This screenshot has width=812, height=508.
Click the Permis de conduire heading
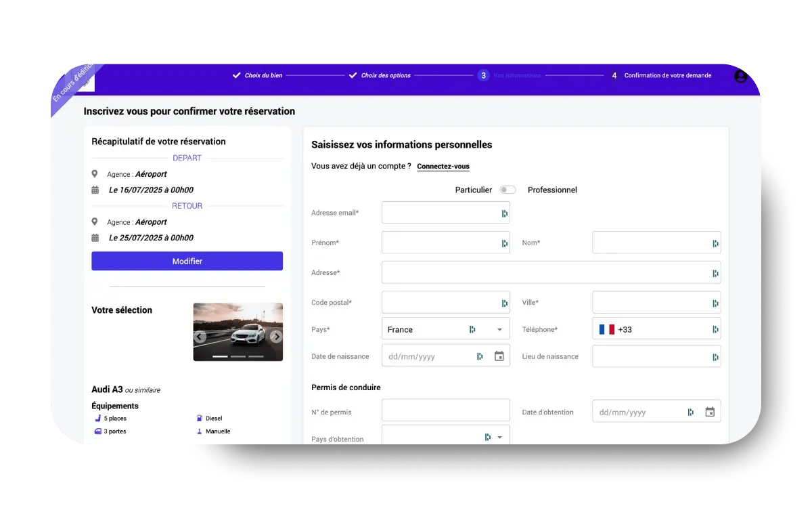(x=346, y=387)
